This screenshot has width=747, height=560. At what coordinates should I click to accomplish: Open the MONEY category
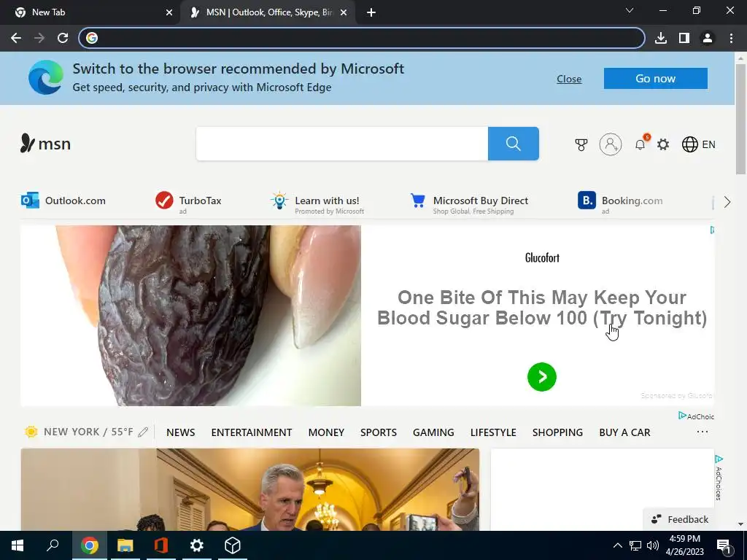pyautogui.click(x=326, y=432)
